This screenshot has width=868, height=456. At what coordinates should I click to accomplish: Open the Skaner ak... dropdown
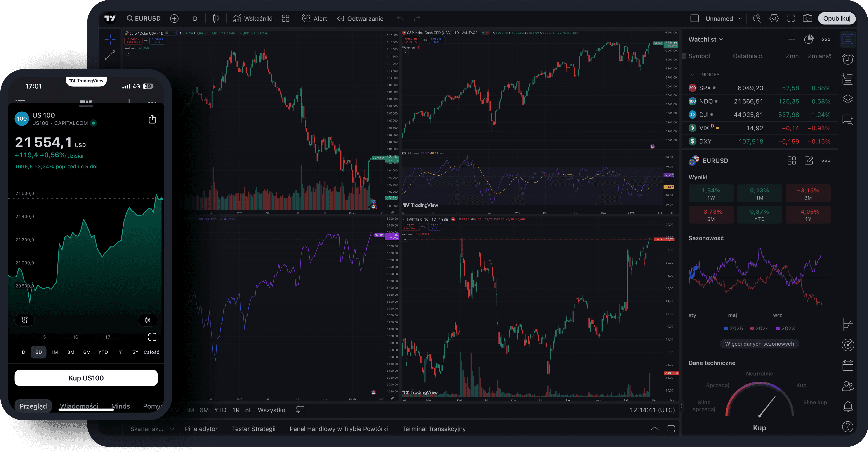click(x=151, y=429)
